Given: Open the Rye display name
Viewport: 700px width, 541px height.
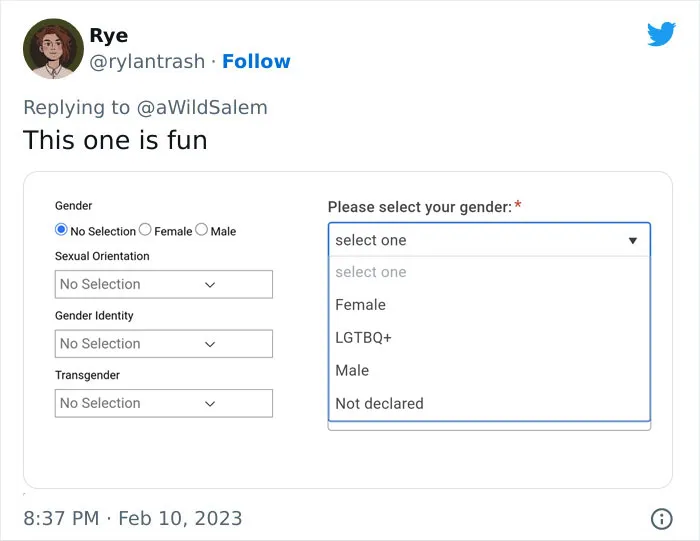Looking at the screenshot, I should [x=108, y=36].
